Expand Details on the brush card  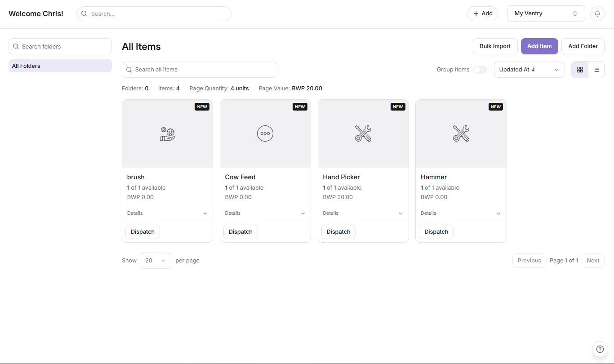tap(167, 213)
